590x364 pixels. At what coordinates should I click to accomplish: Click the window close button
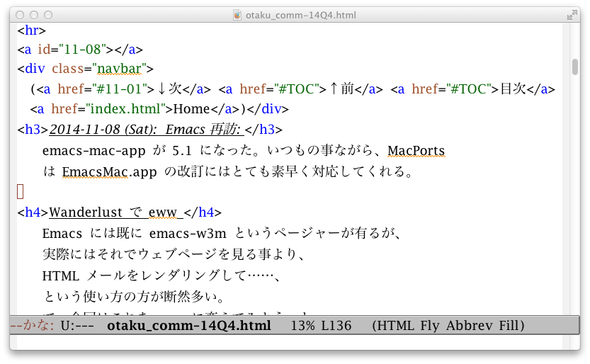click(x=20, y=15)
